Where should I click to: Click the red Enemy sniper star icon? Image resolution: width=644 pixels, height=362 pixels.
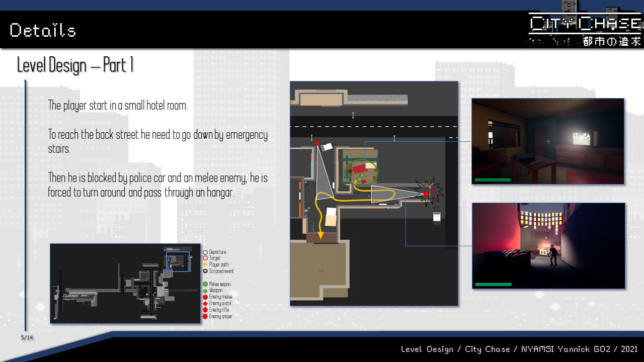(x=205, y=317)
